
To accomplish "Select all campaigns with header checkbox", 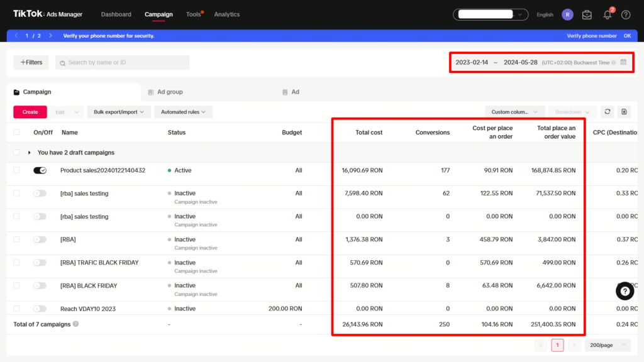I will point(16,132).
